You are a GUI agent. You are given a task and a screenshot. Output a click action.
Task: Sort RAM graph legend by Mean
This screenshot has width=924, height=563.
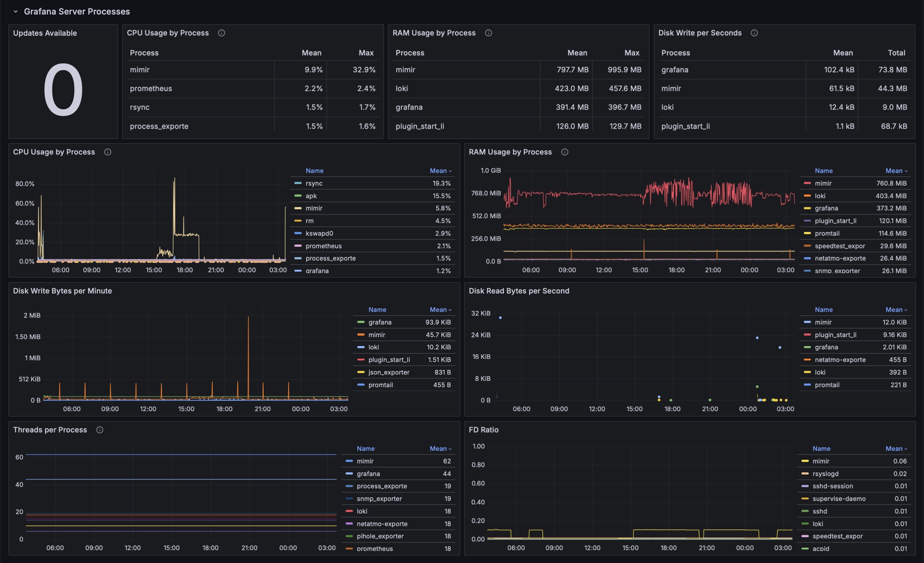tap(896, 171)
